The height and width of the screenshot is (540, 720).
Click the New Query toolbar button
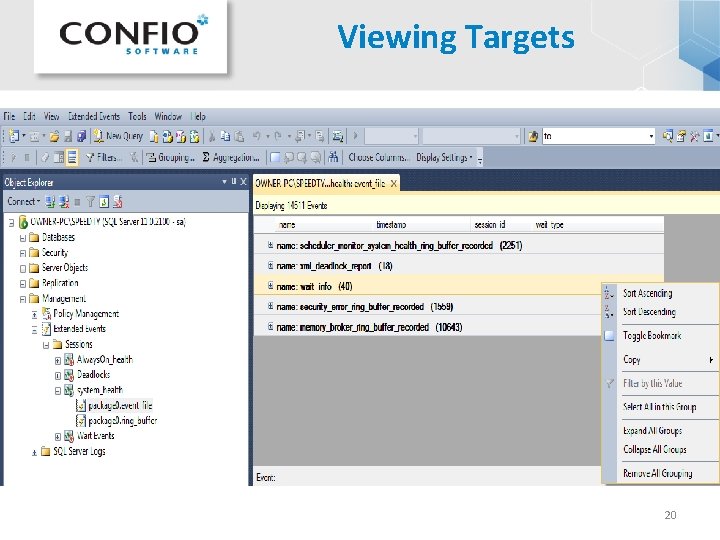click(x=118, y=136)
